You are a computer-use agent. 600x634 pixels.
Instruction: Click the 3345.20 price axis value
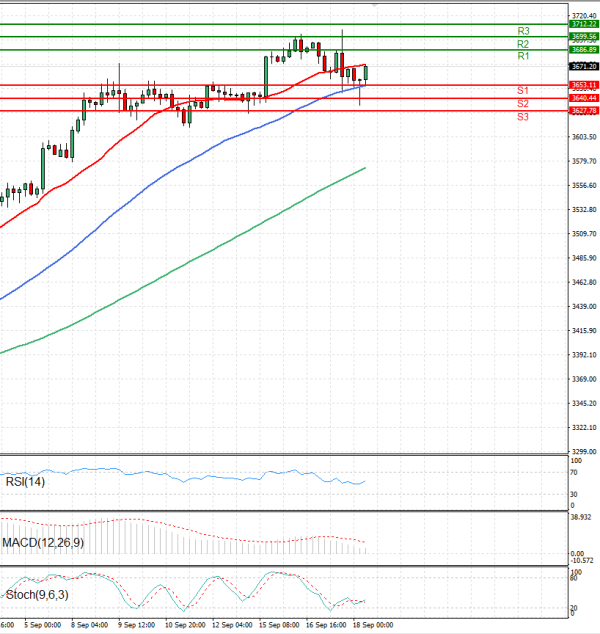(584, 404)
